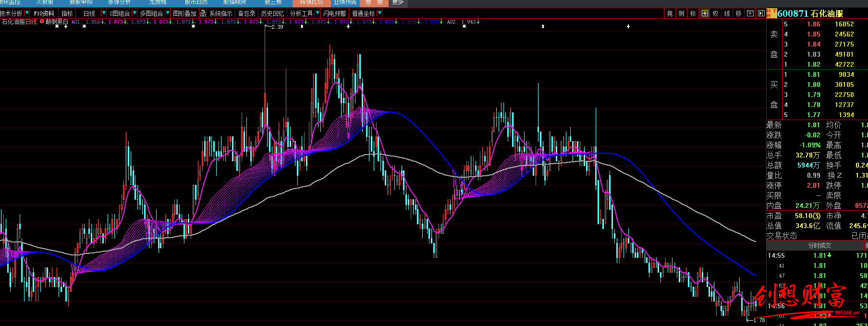
Task: Click the circled 3 icon next to 58.10
Action: coord(816,216)
